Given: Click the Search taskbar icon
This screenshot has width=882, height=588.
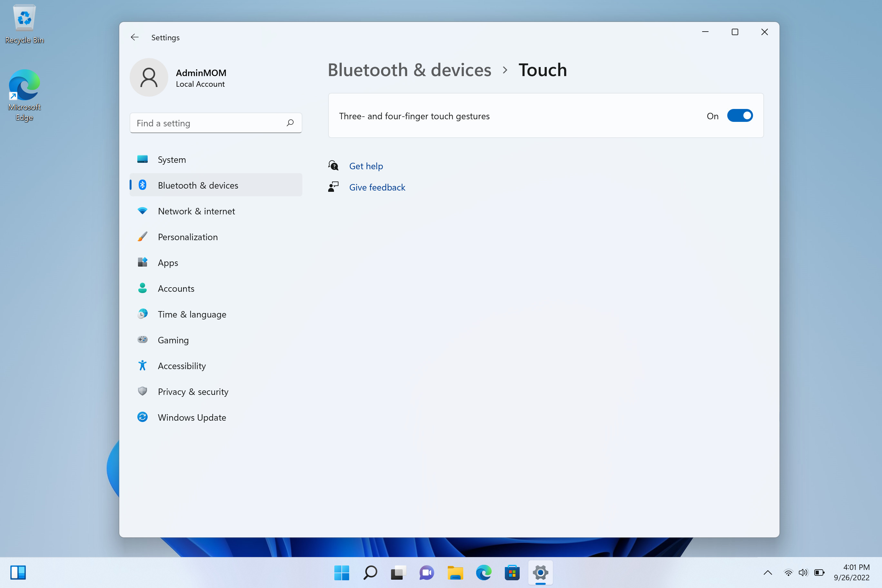Looking at the screenshot, I should click(369, 572).
